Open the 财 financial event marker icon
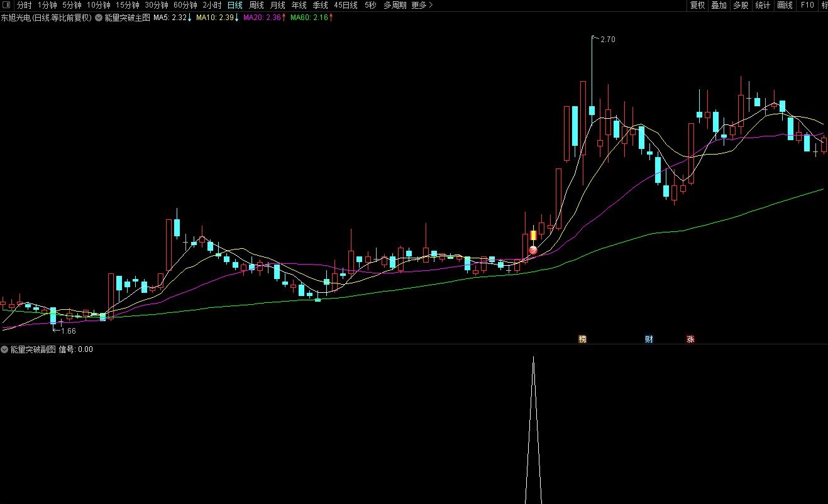The image size is (828, 504). (x=649, y=339)
